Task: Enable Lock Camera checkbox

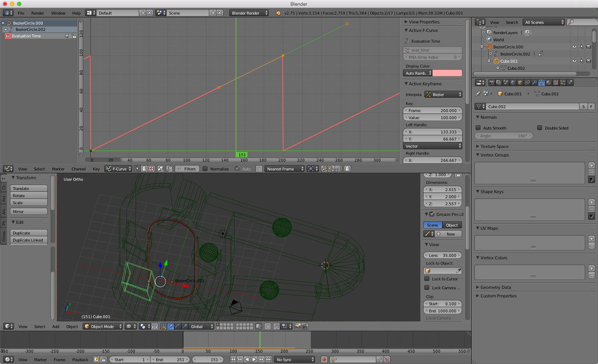Action: [427, 288]
